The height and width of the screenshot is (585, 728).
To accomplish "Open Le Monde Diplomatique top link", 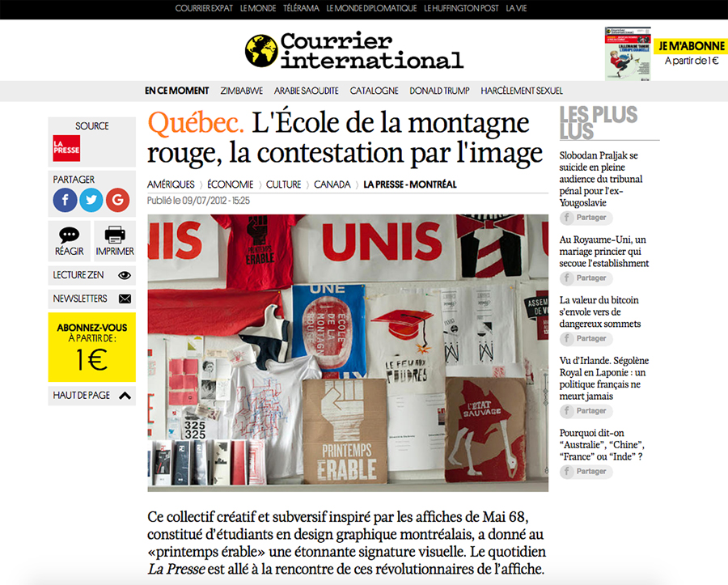I will 371,8.
